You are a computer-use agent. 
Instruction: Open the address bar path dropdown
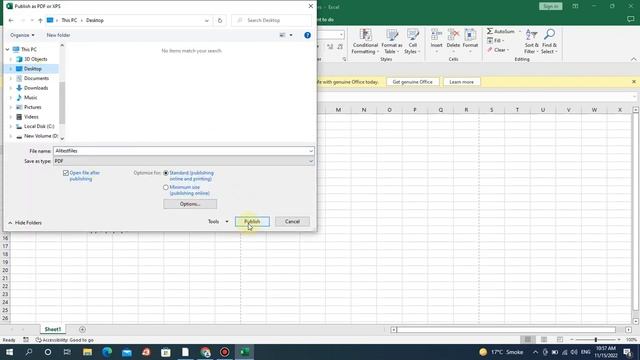click(207, 20)
